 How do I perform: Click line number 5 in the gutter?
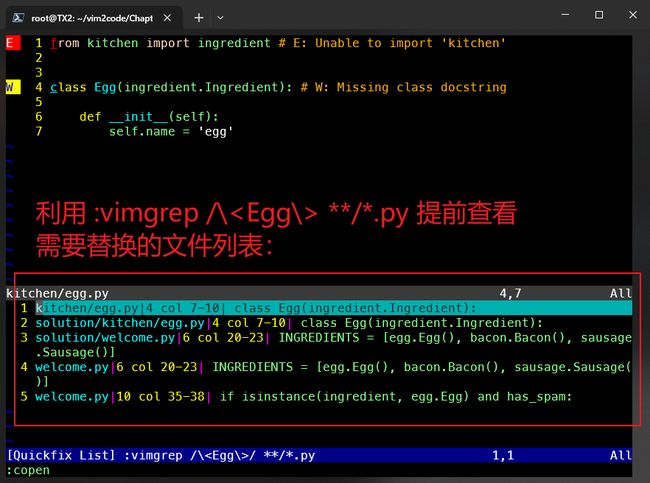39,102
